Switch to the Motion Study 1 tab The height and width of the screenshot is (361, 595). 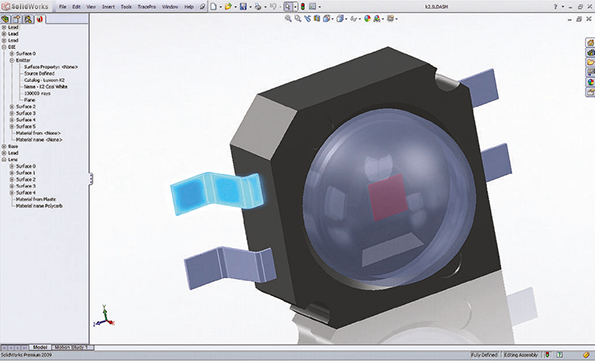(72, 347)
